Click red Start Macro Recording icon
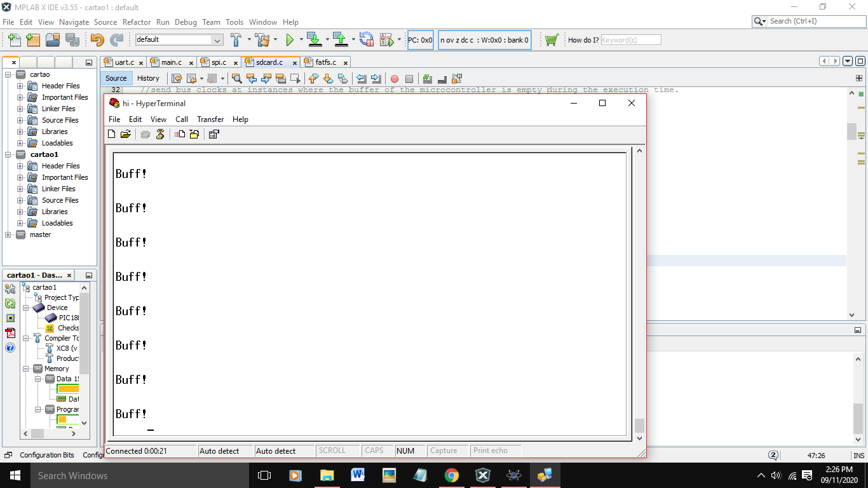Screen dimensions: 868x488 tap(395, 79)
